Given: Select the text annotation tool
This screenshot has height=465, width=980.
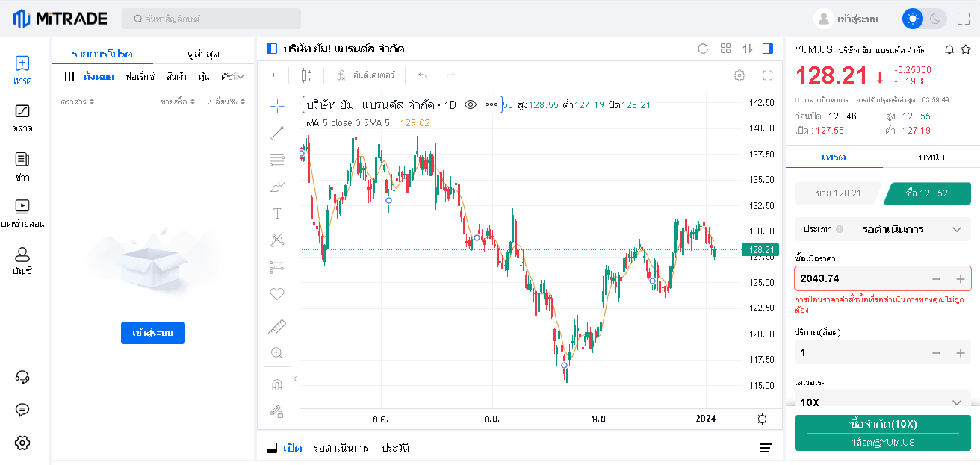Looking at the screenshot, I should 277,213.
